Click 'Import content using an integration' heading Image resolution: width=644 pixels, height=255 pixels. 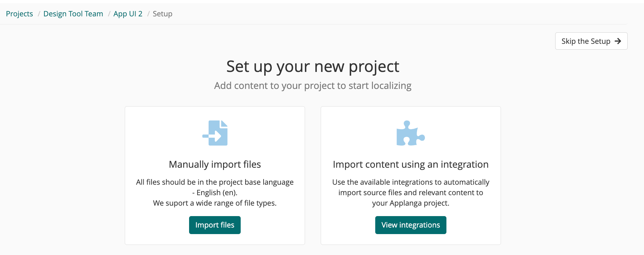coord(411,164)
